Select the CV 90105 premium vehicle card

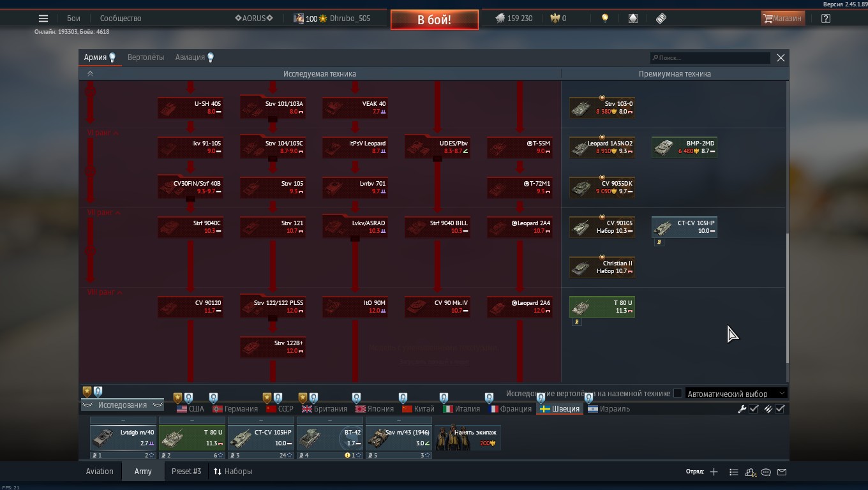point(602,227)
